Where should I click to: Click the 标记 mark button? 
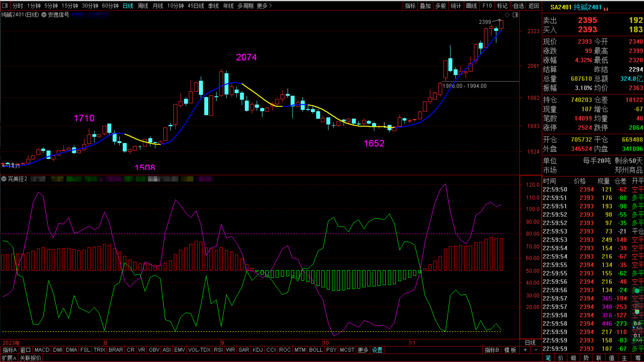[502, 6]
